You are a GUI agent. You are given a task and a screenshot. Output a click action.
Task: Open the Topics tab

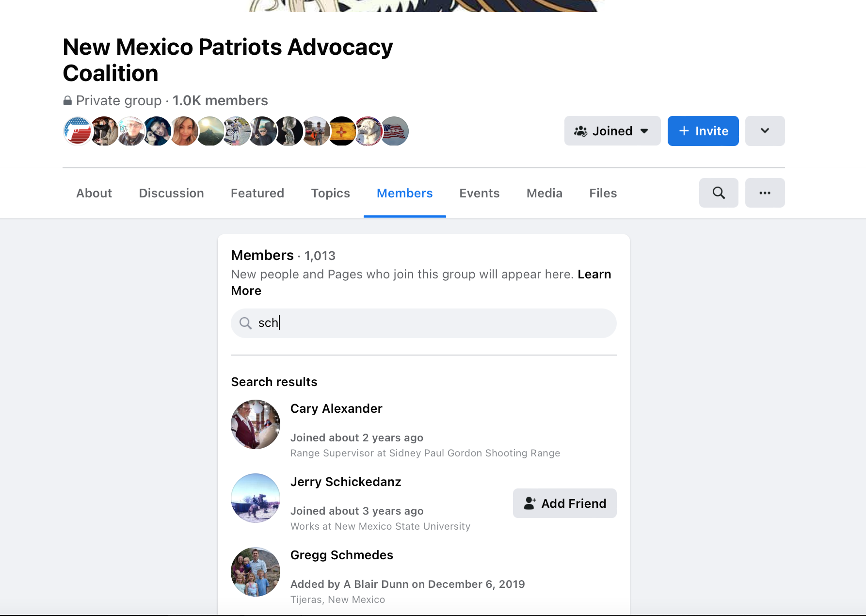point(330,193)
